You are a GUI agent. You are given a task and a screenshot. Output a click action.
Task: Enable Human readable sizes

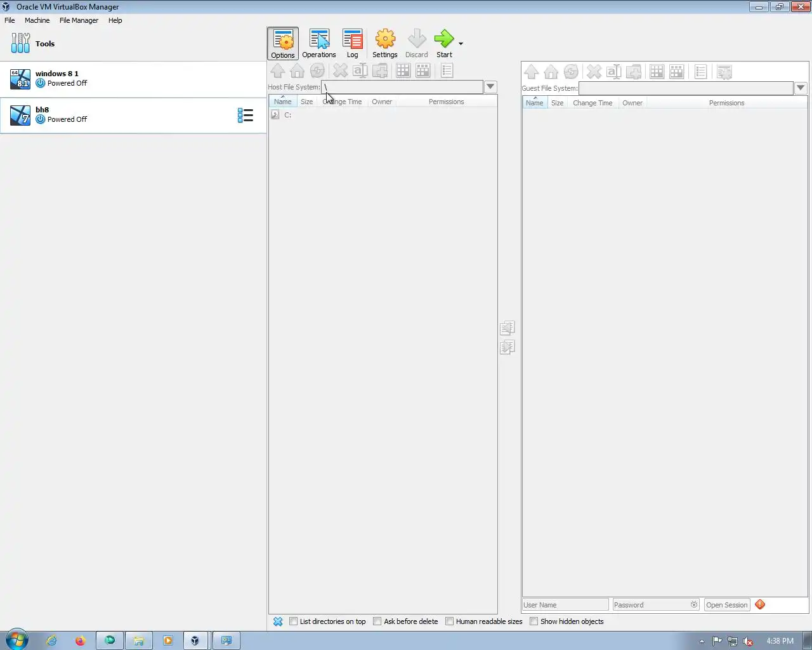[x=484, y=621]
